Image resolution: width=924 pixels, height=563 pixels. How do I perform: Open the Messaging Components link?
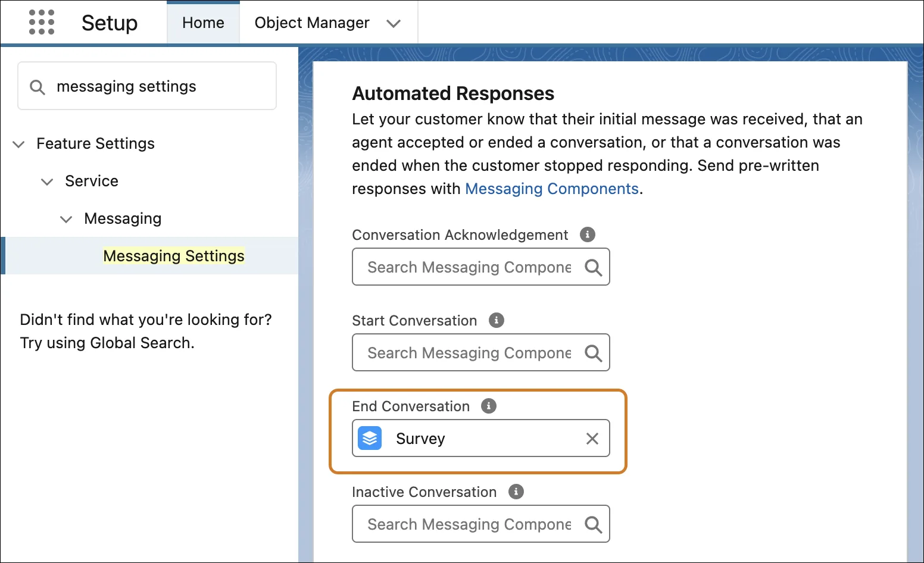[552, 189]
